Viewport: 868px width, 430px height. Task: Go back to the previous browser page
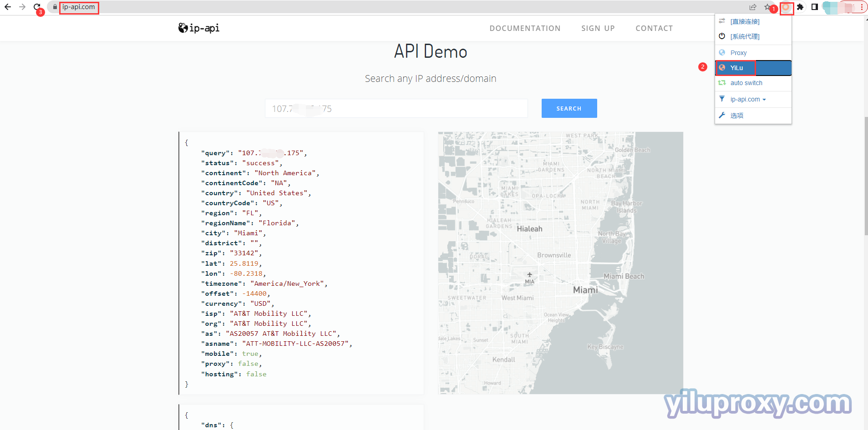(8, 7)
